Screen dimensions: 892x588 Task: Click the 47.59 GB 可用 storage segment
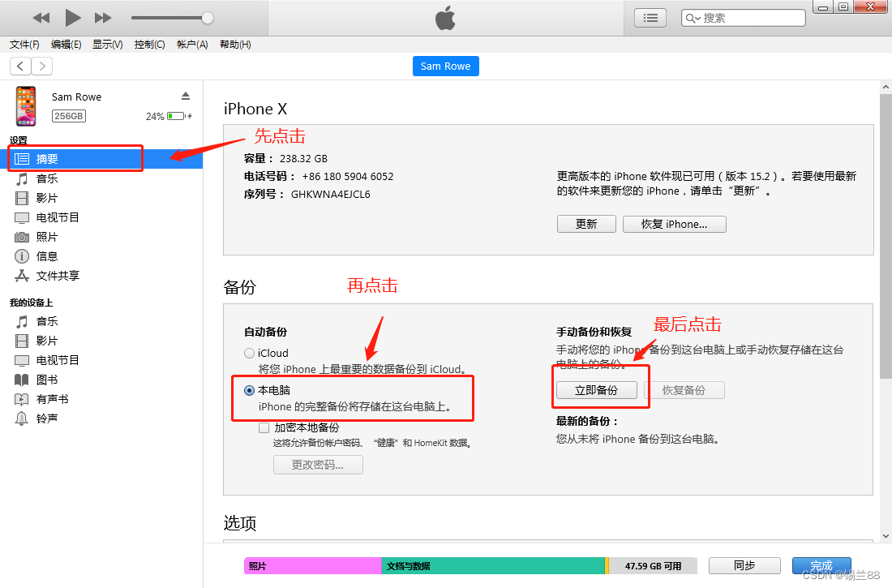click(x=653, y=566)
